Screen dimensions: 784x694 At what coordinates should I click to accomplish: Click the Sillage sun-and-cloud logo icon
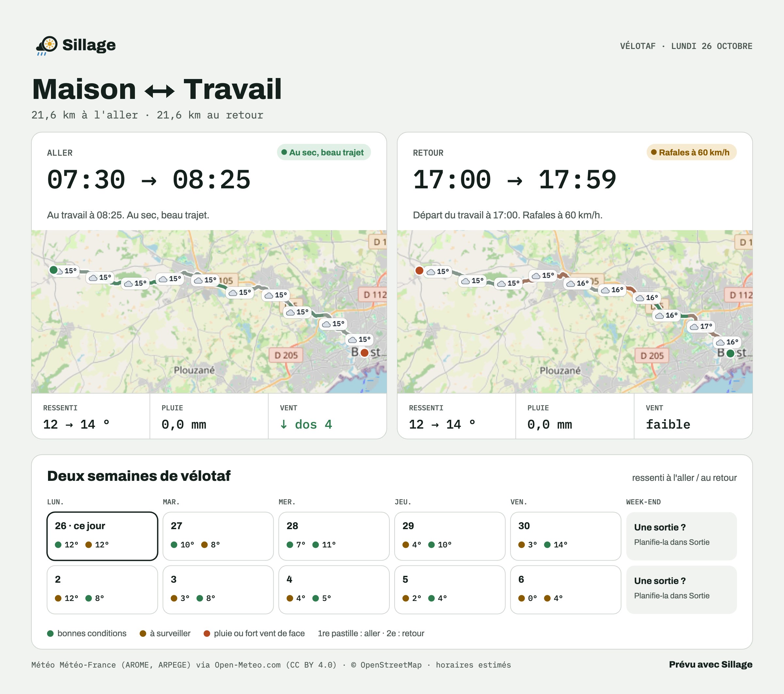[46, 46]
